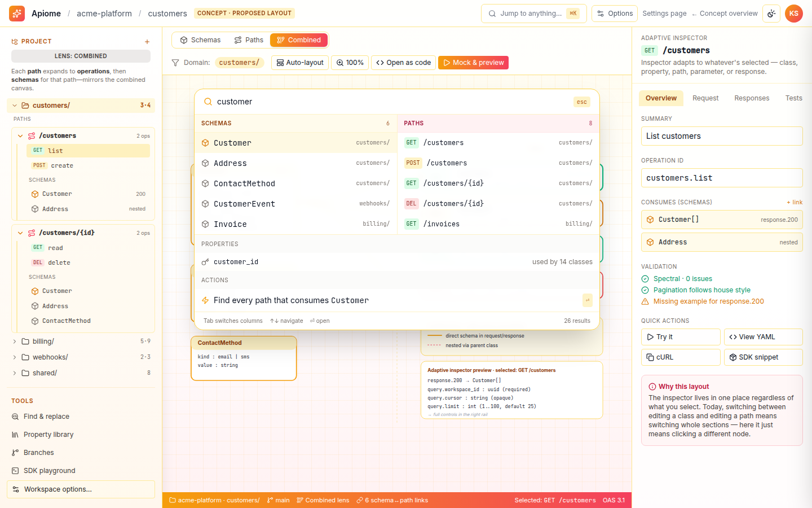Open the Property library tool

tap(81, 435)
